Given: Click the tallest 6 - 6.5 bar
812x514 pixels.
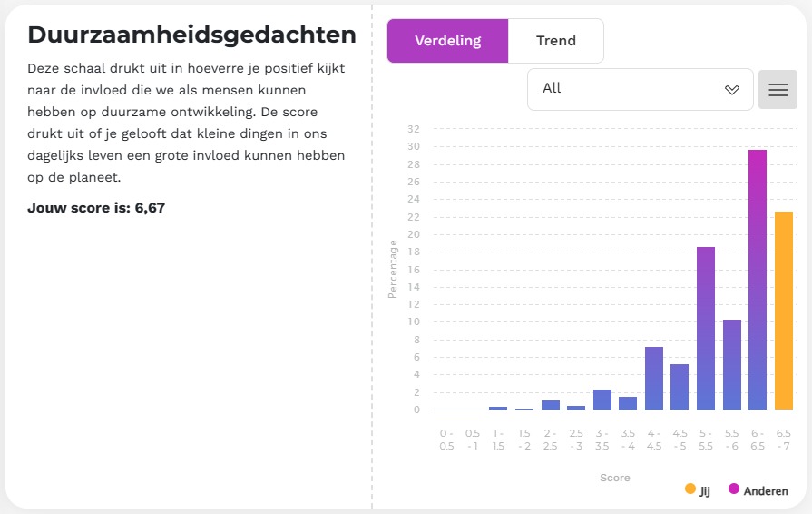Looking at the screenshot, I should (758, 280).
